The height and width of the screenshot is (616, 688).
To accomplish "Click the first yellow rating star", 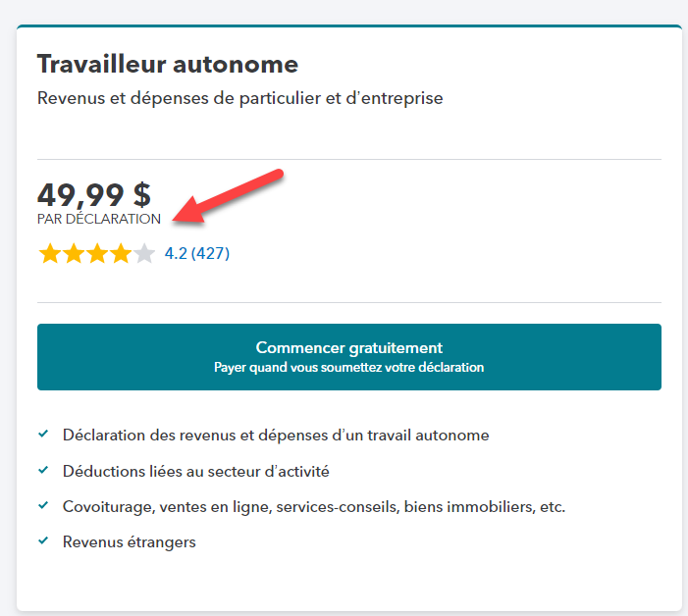I will click(49, 254).
